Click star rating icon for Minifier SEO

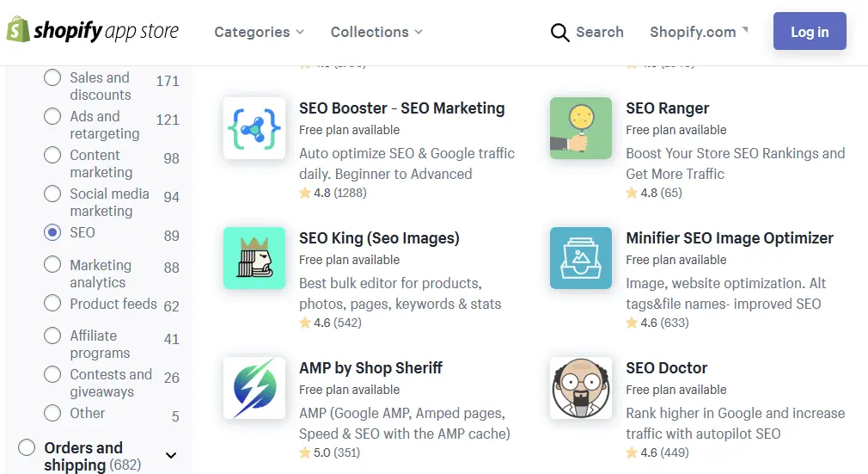click(632, 323)
